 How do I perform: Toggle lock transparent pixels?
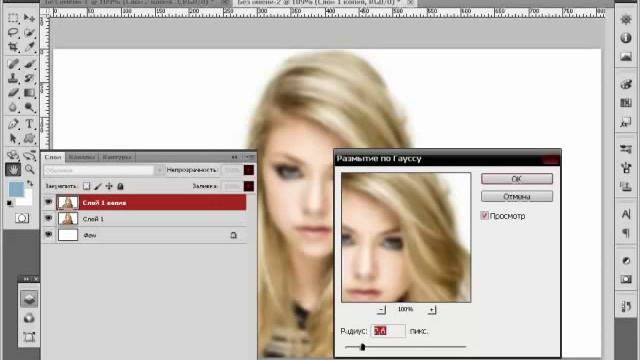point(87,186)
